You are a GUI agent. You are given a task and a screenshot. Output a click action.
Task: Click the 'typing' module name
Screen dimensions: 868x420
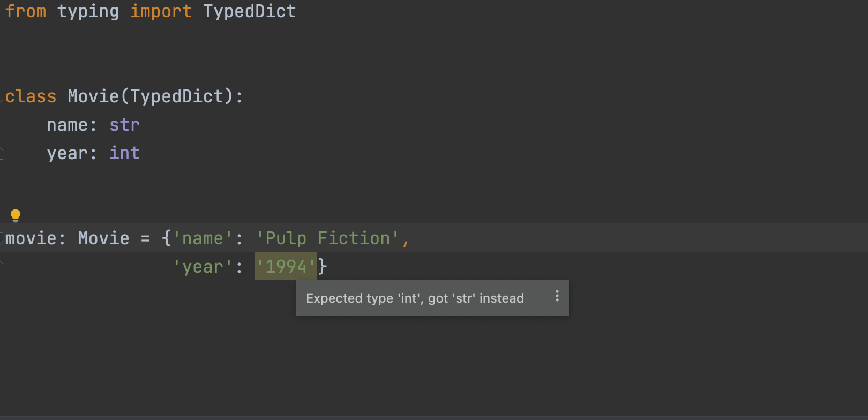(x=88, y=11)
